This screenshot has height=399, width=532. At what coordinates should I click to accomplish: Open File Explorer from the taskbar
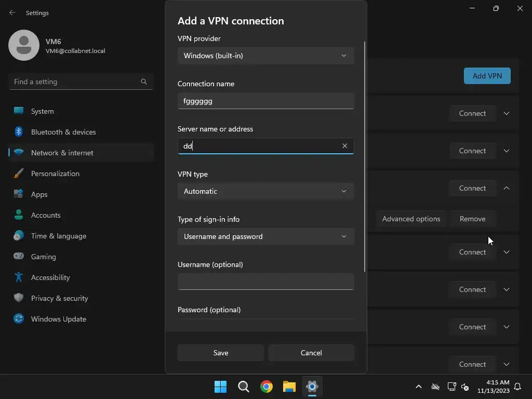[x=289, y=387]
